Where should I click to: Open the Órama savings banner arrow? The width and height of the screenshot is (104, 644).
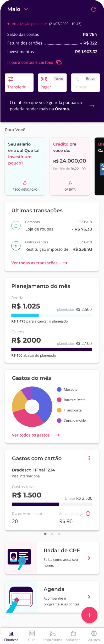click(x=92, y=106)
